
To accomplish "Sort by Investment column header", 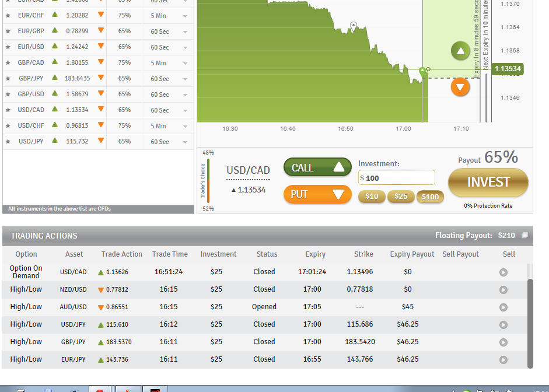I will pos(218,254).
